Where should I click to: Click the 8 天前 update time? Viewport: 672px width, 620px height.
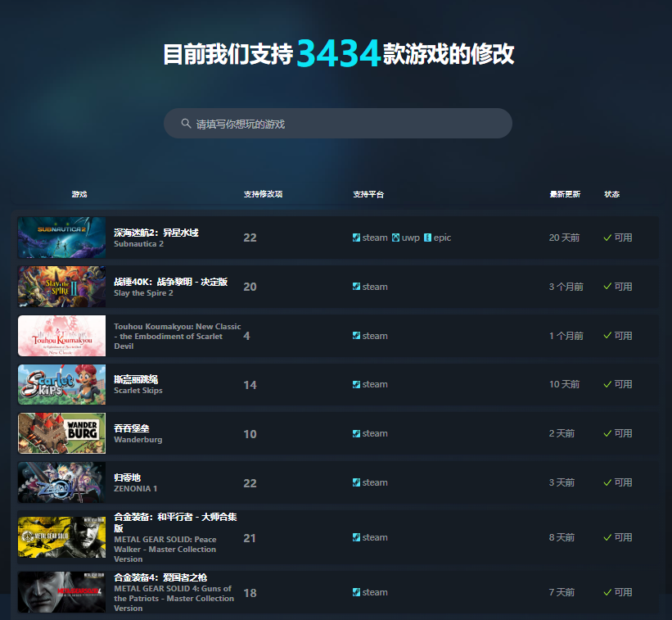click(x=562, y=537)
